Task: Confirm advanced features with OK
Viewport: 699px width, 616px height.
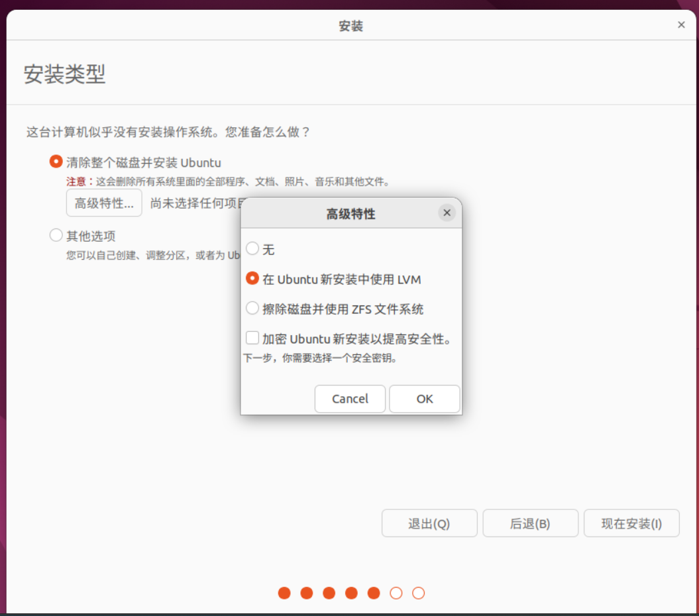Action: [x=424, y=399]
